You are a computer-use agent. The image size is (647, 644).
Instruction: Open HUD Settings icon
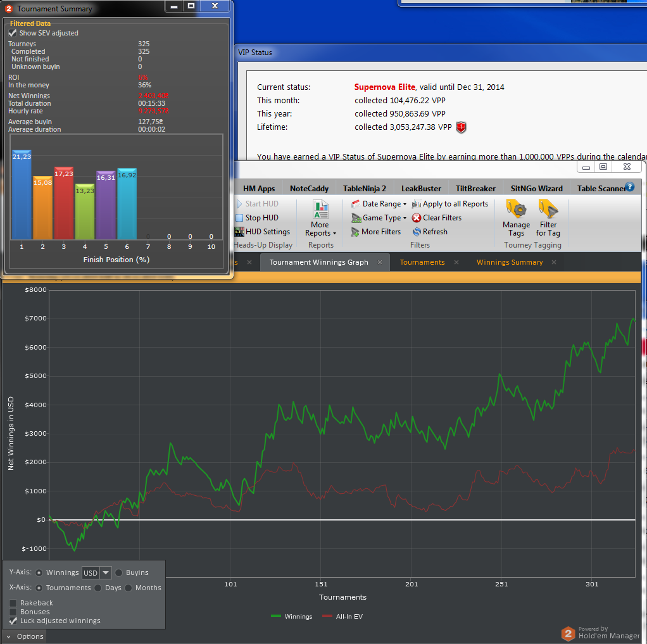click(239, 232)
